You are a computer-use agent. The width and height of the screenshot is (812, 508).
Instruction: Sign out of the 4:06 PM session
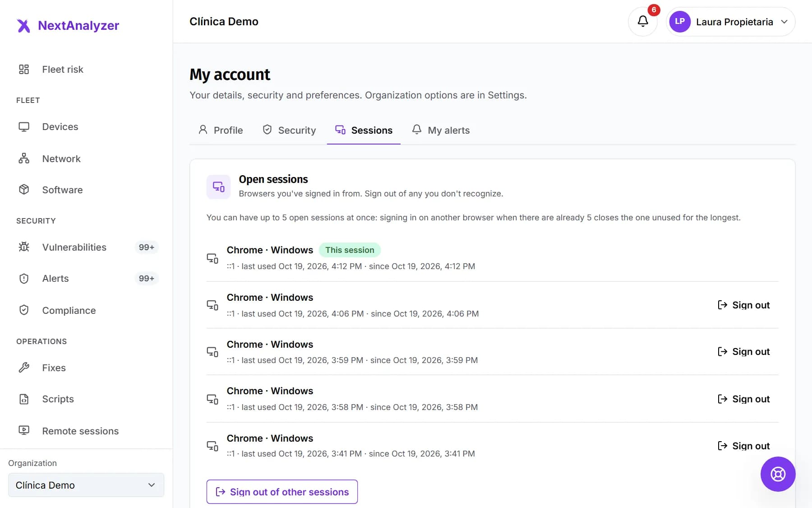744,305
